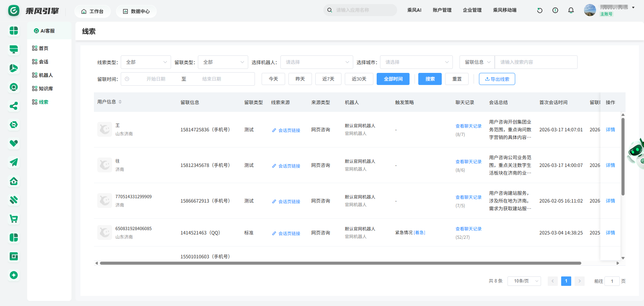This screenshot has height=306, width=644.
Task: Click the info circle icon in header
Action: tap(555, 10)
